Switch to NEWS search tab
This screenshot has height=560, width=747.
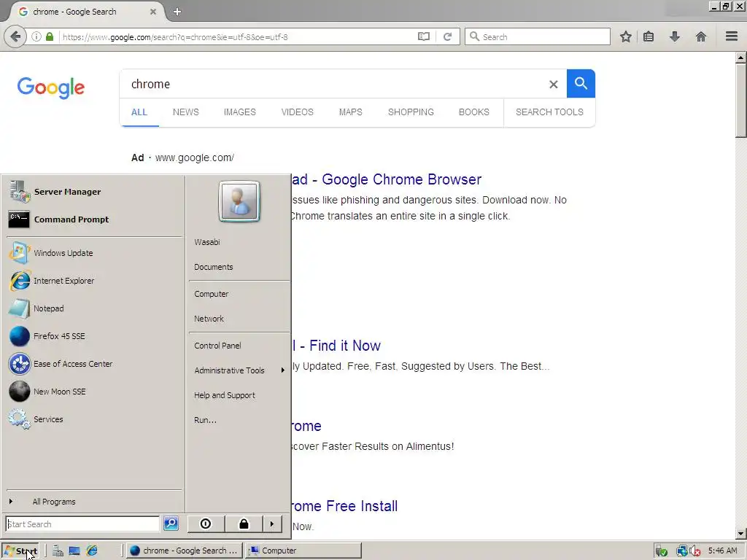186,112
